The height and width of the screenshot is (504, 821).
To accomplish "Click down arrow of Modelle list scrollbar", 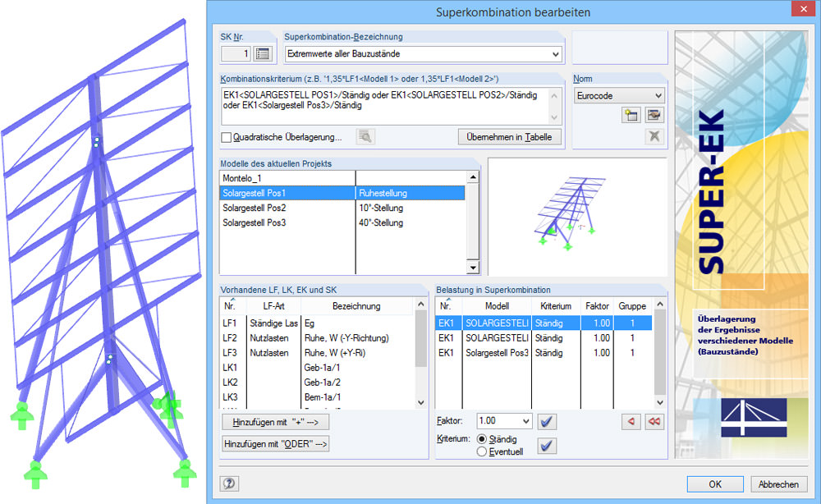I will point(473,268).
